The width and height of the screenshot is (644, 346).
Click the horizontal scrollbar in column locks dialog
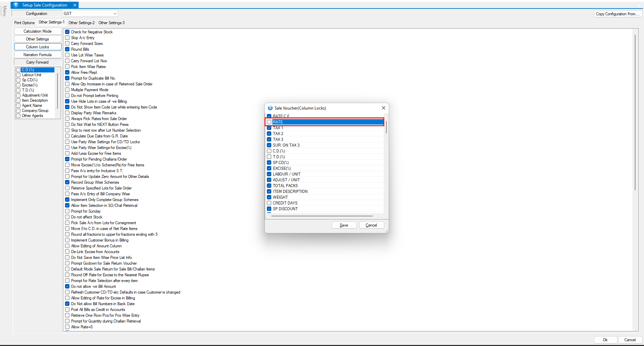point(322,216)
